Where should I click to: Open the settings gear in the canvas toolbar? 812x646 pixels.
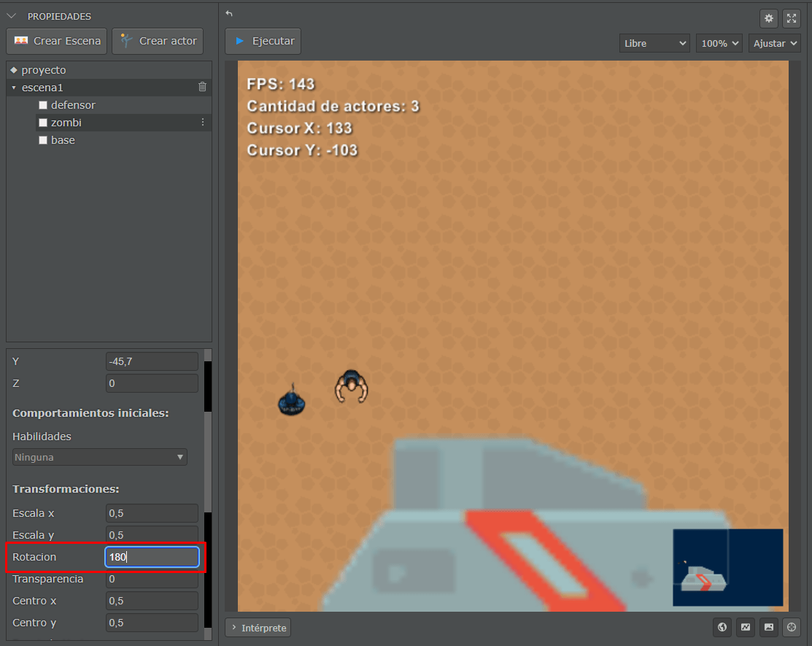tap(768, 19)
